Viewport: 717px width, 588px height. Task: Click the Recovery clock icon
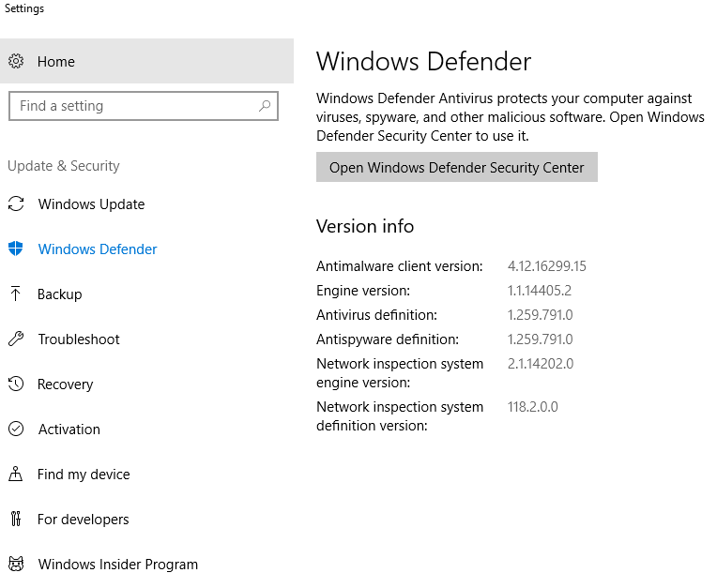tap(16, 384)
